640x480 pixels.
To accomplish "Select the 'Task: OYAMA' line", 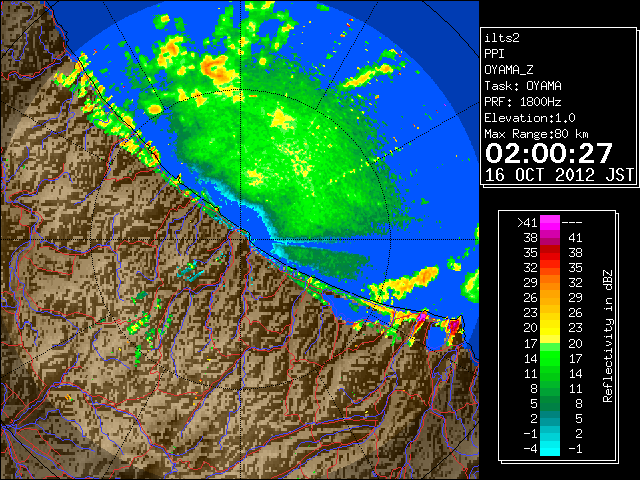I will click(x=523, y=86).
